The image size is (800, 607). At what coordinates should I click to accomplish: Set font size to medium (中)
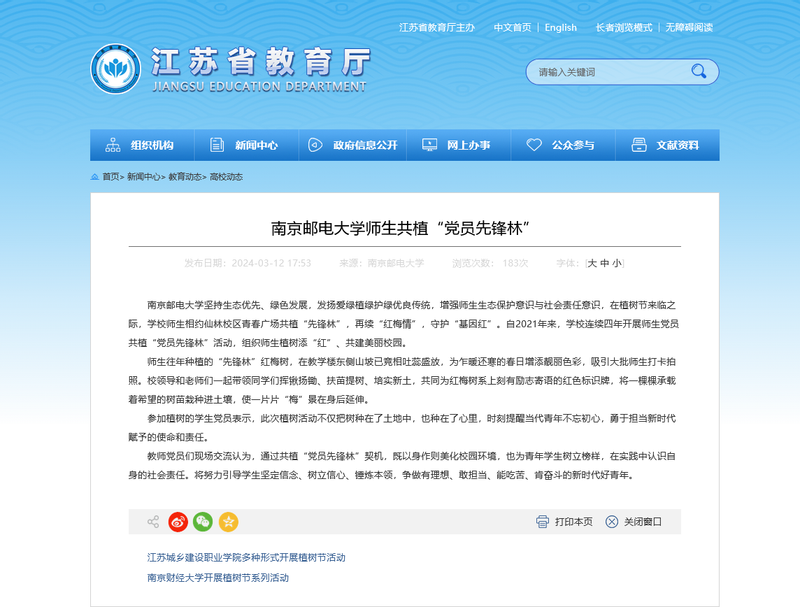(x=604, y=263)
